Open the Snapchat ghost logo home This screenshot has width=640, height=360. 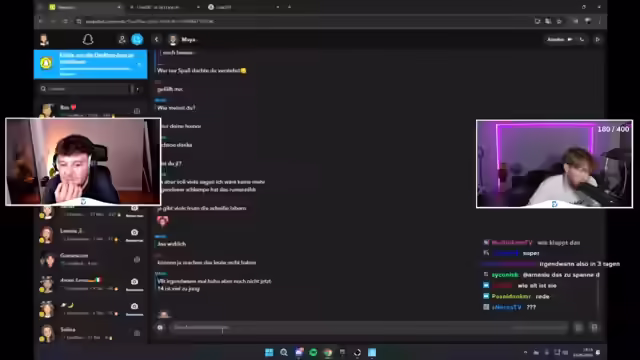(x=88, y=39)
